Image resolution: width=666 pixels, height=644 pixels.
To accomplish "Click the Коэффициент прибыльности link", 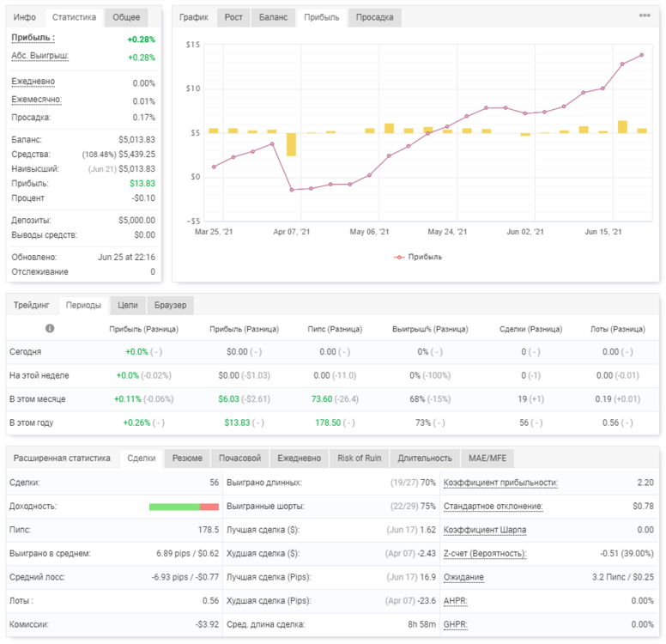I will (500, 483).
